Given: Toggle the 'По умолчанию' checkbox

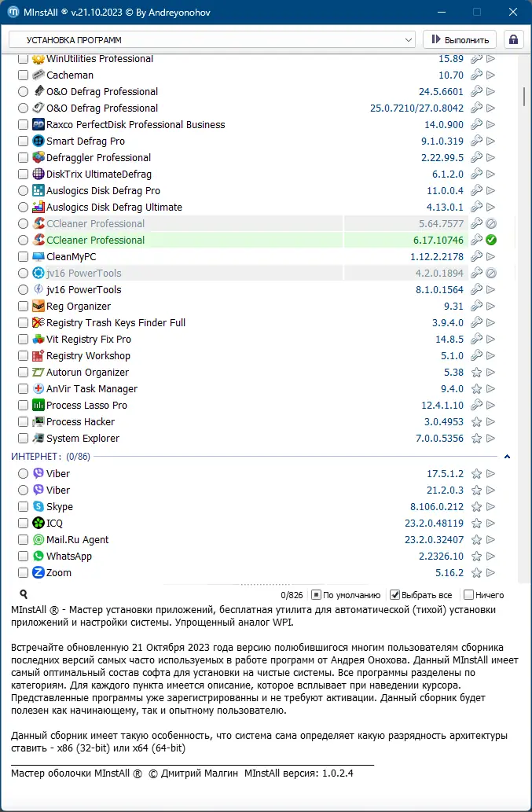Looking at the screenshot, I should click(x=316, y=595).
